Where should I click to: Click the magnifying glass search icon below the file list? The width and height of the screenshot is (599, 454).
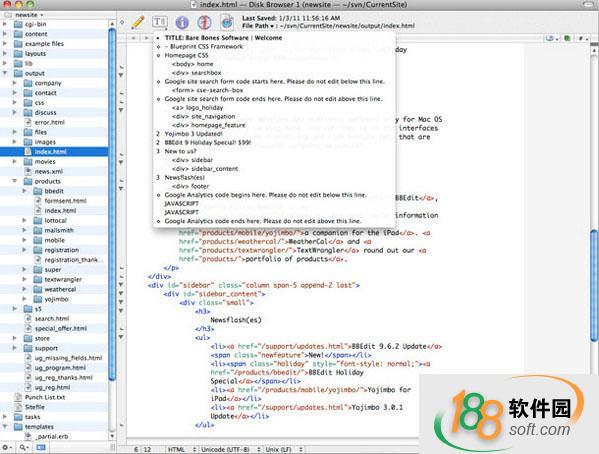(x=24, y=447)
